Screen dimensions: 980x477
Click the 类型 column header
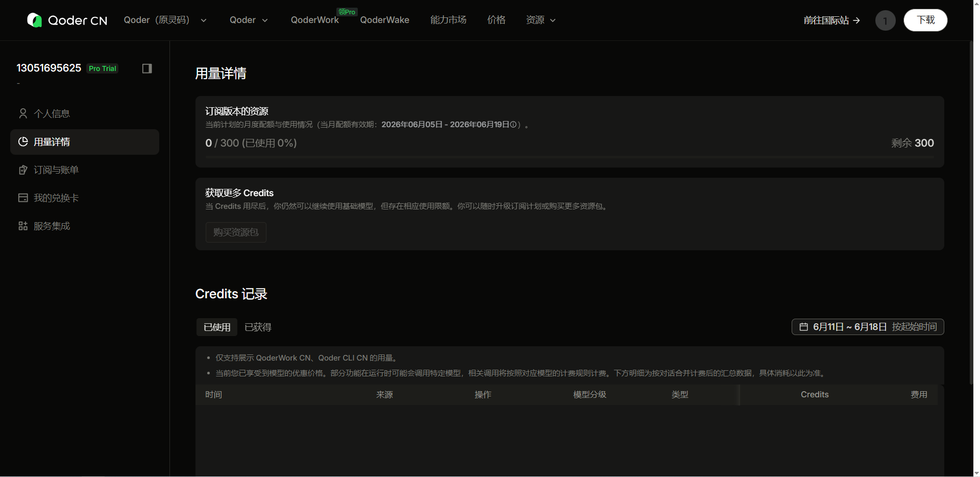coord(680,395)
